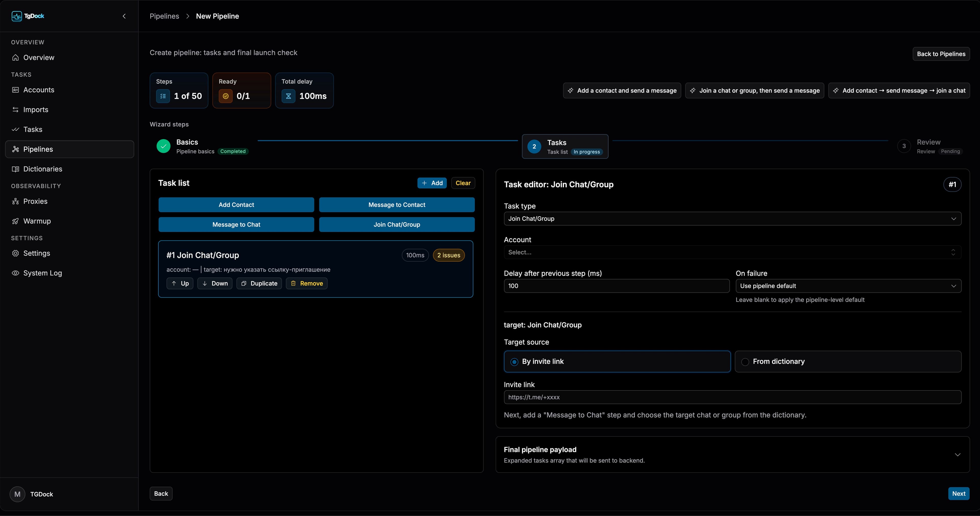Click the Back button
980x516 pixels.
click(x=161, y=494)
